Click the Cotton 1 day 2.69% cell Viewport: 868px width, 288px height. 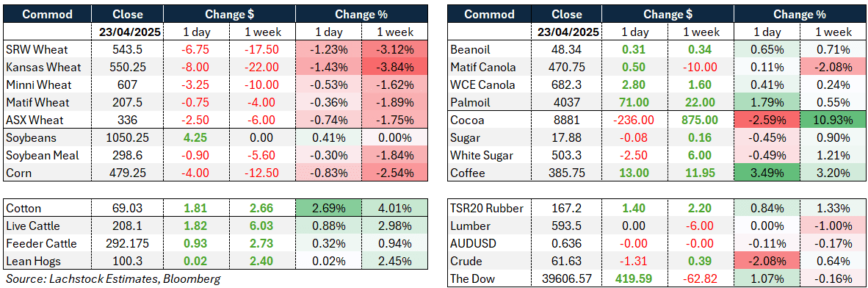[x=328, y=209]
